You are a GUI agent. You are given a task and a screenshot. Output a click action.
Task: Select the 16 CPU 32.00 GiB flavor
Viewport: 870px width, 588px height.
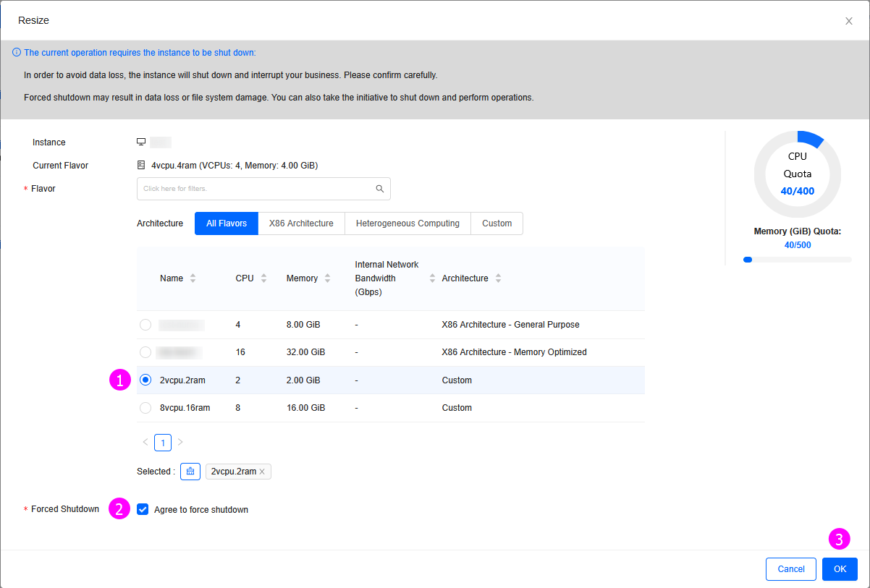[x=145, y=352]
